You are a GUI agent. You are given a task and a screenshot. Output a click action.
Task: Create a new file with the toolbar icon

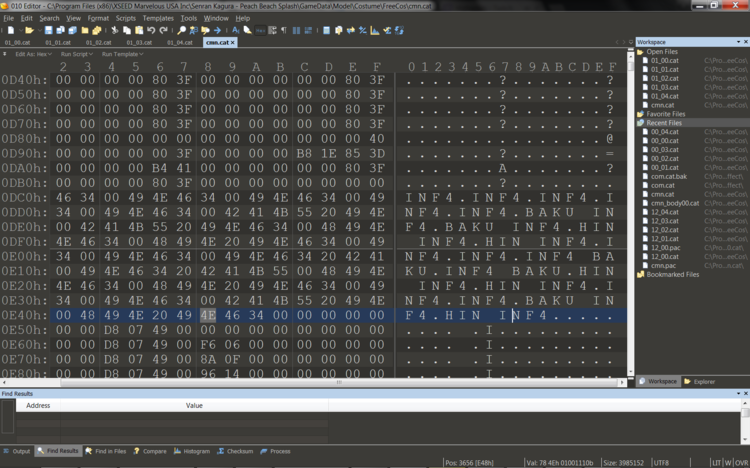11,30
